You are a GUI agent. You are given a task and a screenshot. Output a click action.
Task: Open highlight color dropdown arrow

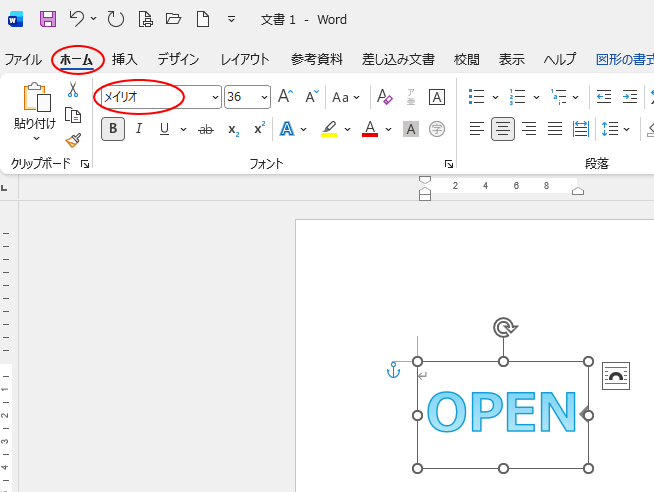[x=347, y=129]
